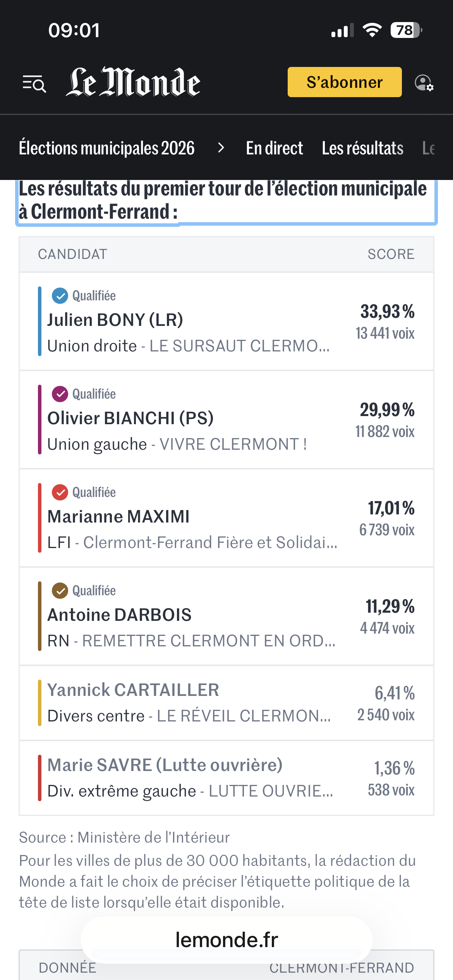This screenshot has width=453, height=980.
Task: Tap the SCORE column header
Action: click(x=391, y=254)
